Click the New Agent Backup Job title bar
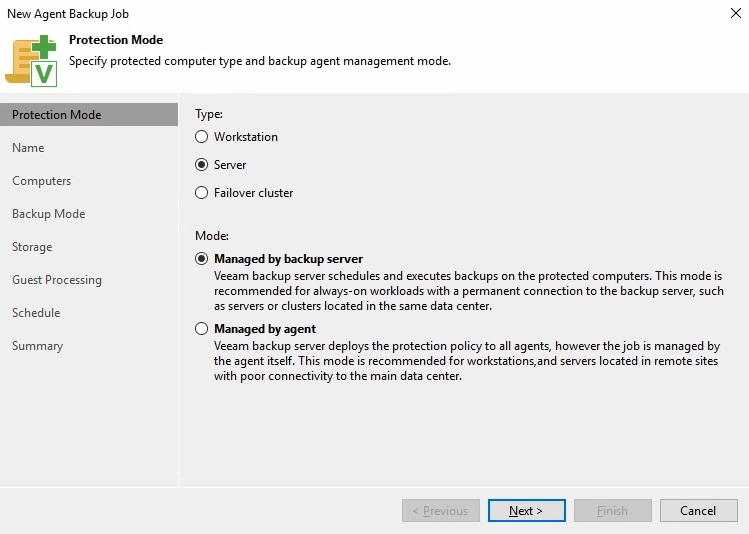Image resolution: width=749 pixels, height=534 pixels. tap(300, 14)
